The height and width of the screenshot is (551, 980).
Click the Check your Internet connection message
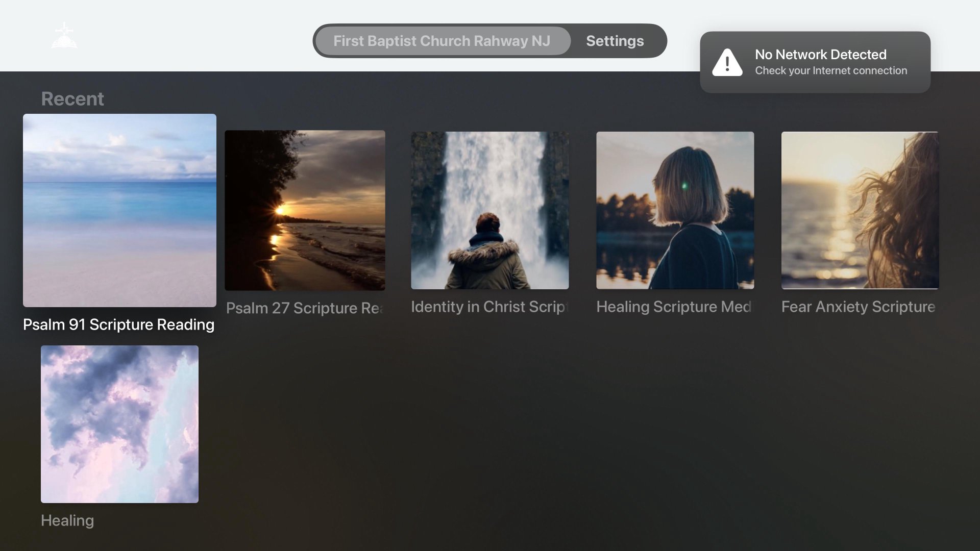pos(830,71)
